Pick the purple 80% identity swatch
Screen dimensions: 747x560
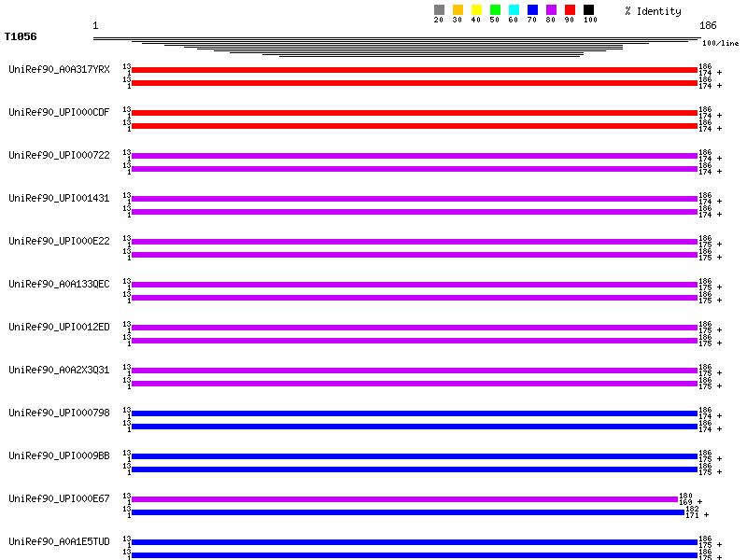(x=551, y=10)
